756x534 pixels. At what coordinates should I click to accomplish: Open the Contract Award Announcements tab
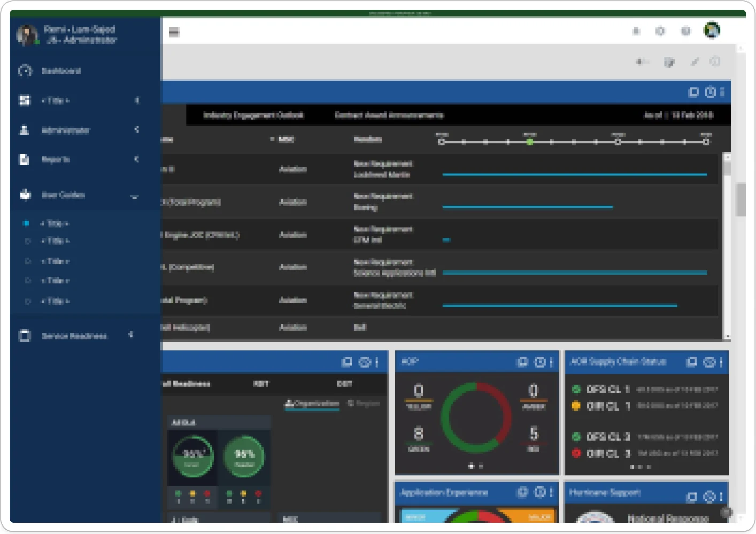click(389, 115)
